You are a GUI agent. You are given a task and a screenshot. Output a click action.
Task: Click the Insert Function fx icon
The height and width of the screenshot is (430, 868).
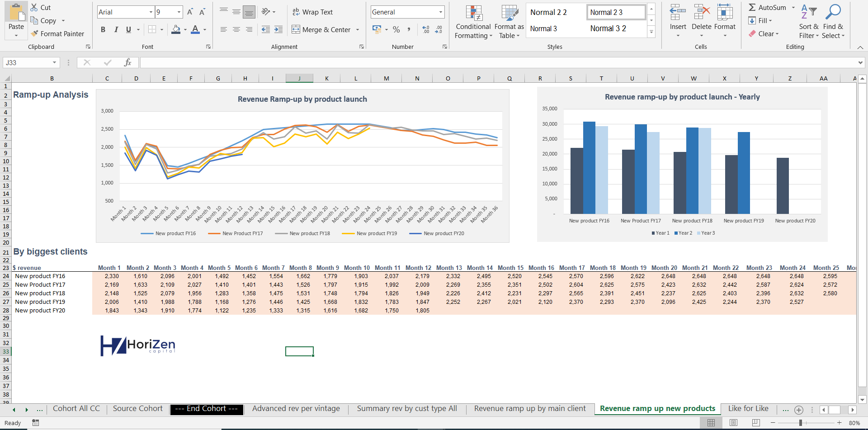(127, 62)
